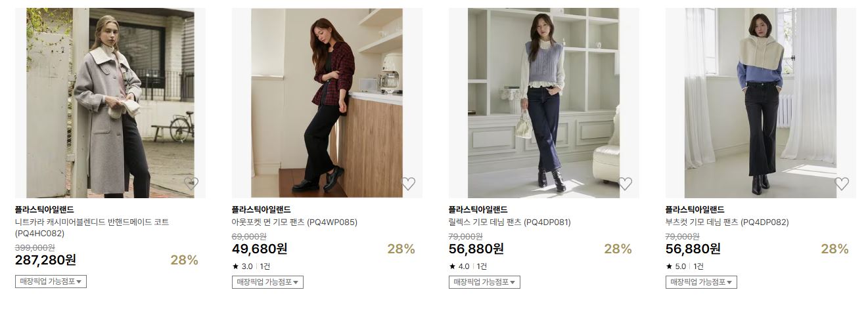The width and height of the screenshot is (868, 315).
Task: View the plaid shirt and black pants photo
Action: pyautogui.click(x=327, y=103)
